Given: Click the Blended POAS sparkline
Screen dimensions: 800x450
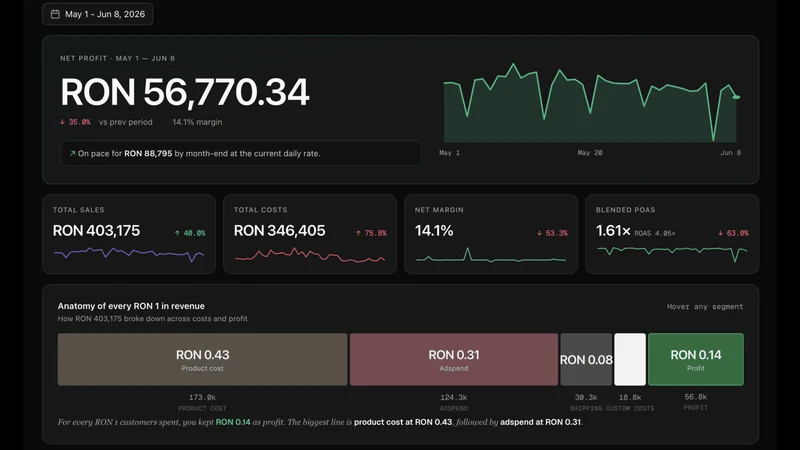Looking at the screenshot, I should click(x=672, y=254).
